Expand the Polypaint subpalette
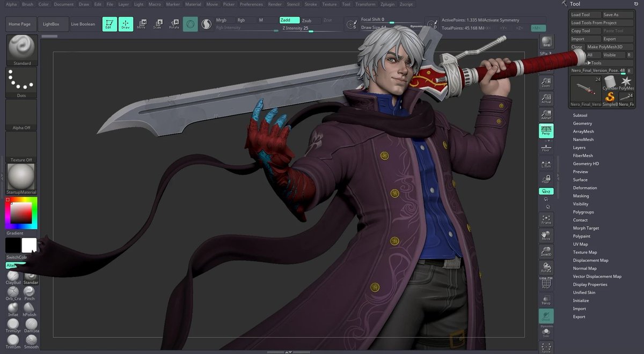 point(582,236)
